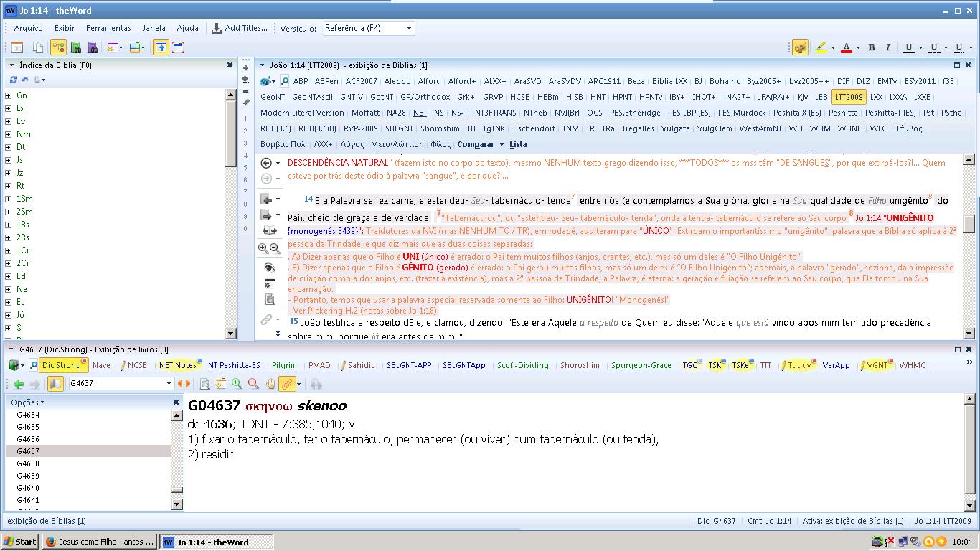
Task: Click the Start button on taskbar
Action: [20, 542]
